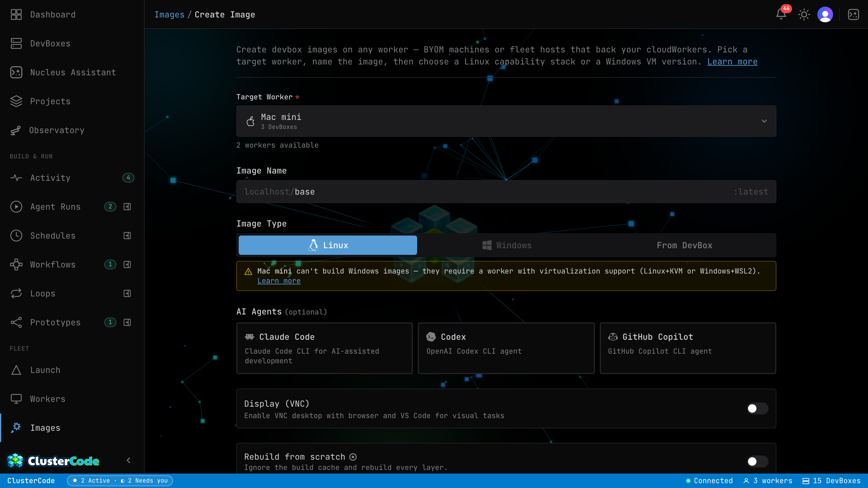The height and width of the screenshot is (488, 868).
Task: Open the user avatar menu
Action: point(825,14)
